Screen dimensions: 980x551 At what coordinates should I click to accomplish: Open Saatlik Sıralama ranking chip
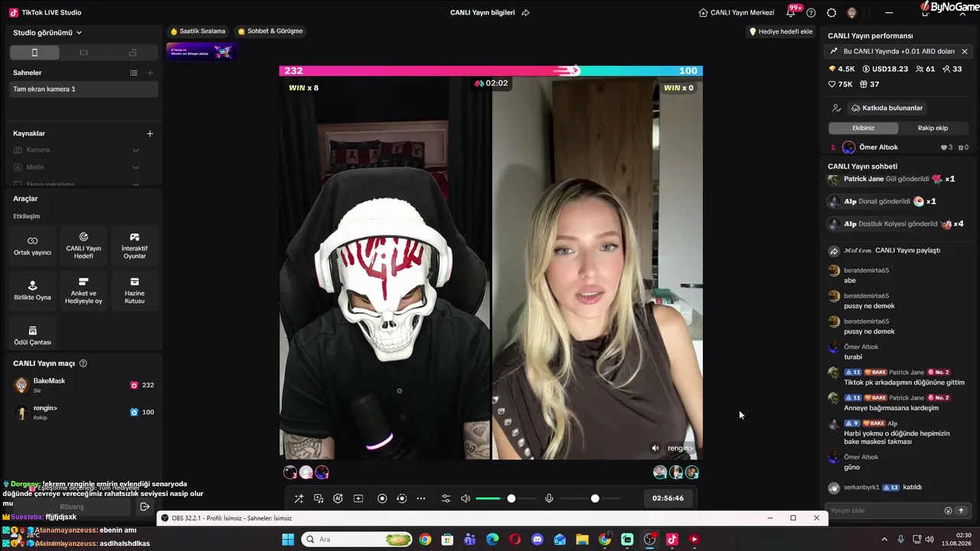click(198, 31)
